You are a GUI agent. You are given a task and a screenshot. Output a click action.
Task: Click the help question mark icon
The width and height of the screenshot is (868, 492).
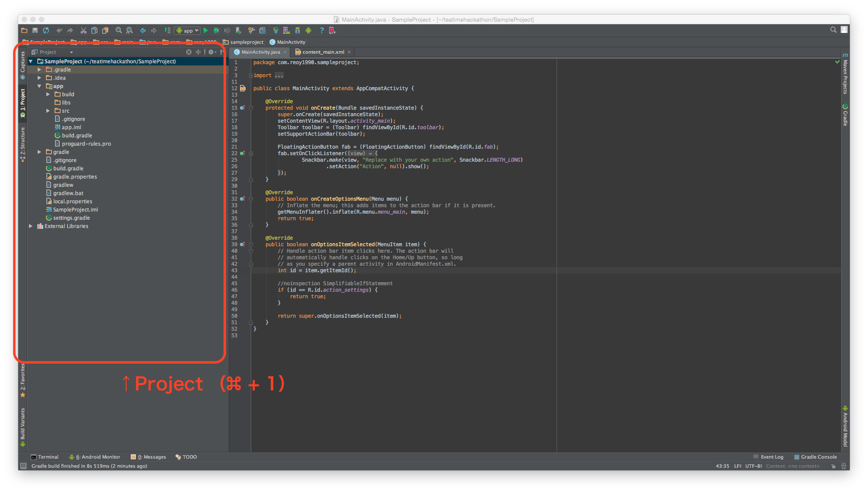click(321, 30)
